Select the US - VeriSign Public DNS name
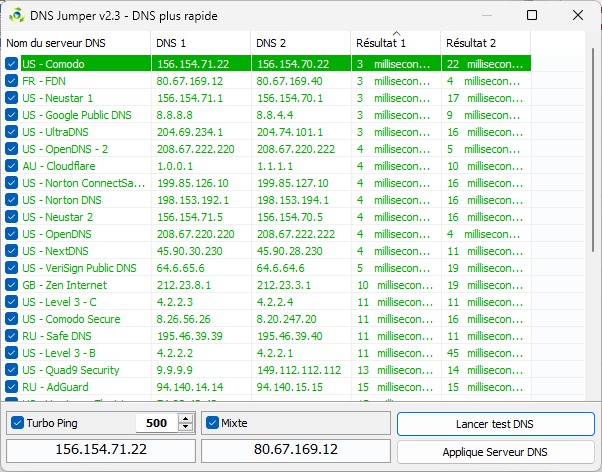Viewport: 602px width, 472px height. (79, 268)
